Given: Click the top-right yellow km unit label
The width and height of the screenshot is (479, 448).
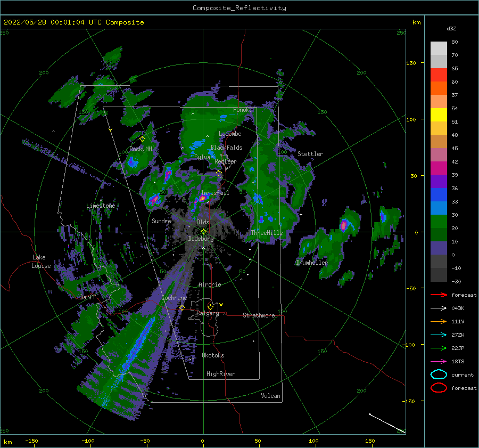Looking at the screenshot, I should 416,22.
